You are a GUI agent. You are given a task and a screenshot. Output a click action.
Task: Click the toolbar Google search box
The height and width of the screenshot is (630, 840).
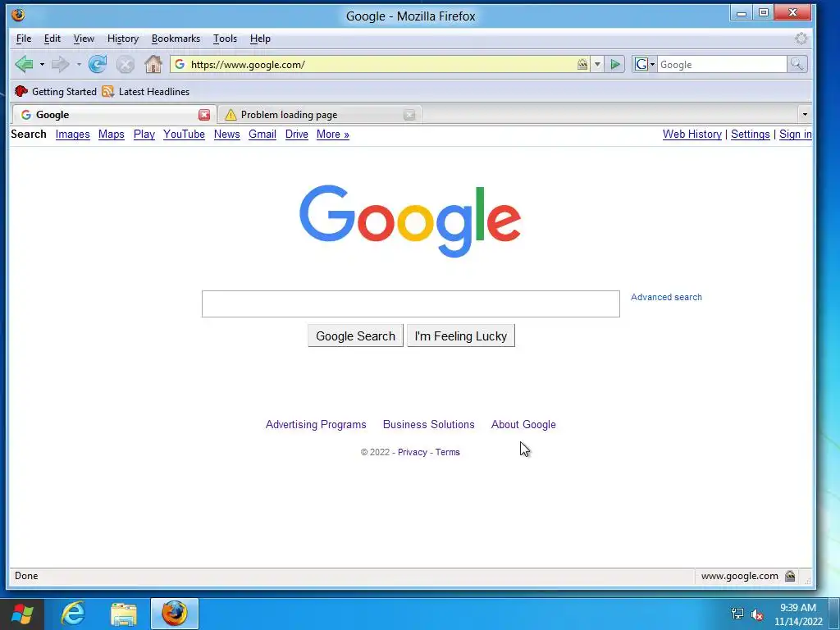(x=722, y=65)
